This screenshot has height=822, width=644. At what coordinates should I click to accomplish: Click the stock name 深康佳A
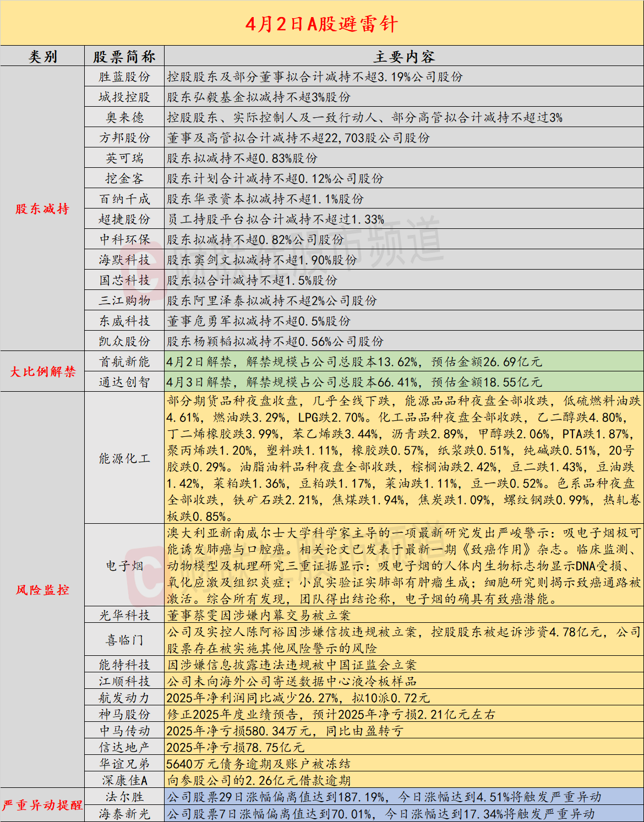click(x=124, y=781)
